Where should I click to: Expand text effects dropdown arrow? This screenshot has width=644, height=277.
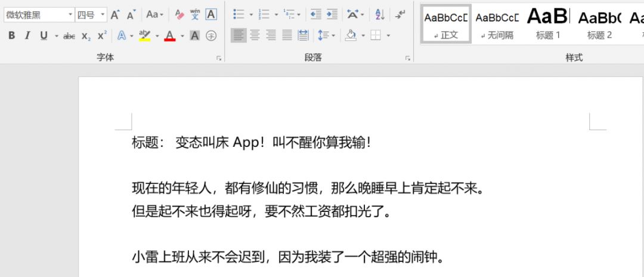pyautogui.click(x=132, y=36)
